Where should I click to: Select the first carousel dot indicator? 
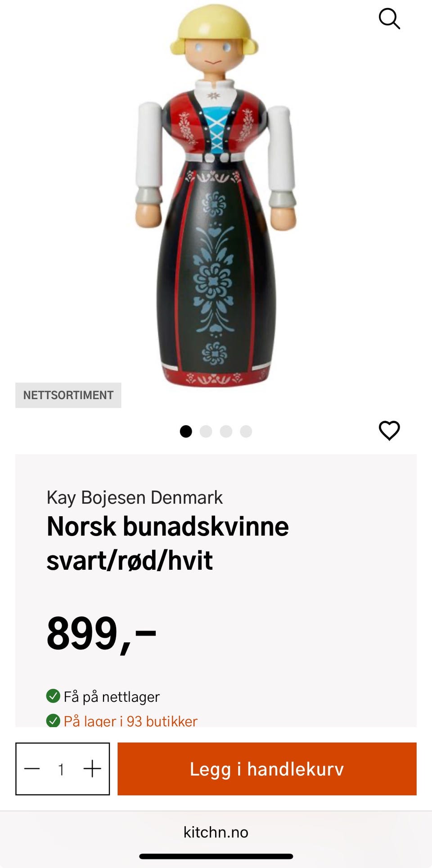[186, 432]
